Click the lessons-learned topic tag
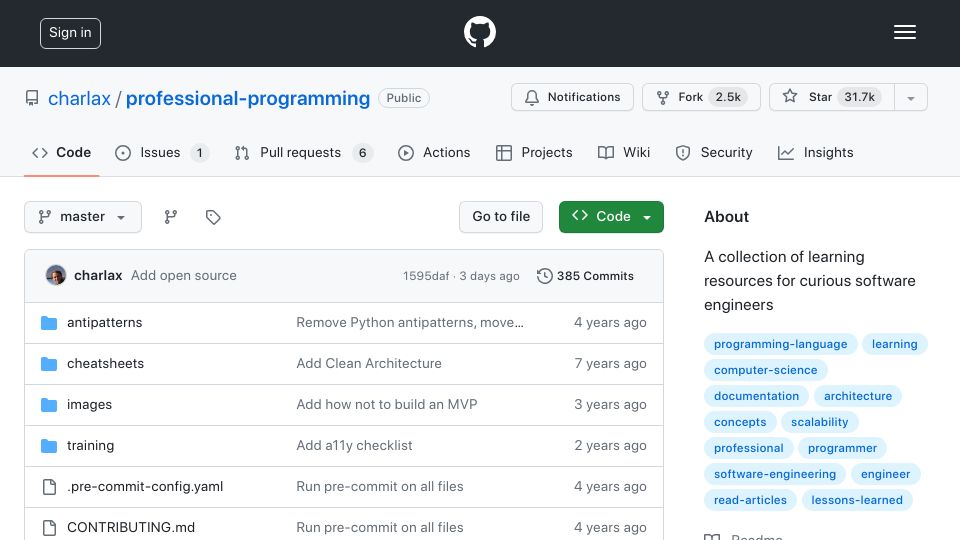 857,500
